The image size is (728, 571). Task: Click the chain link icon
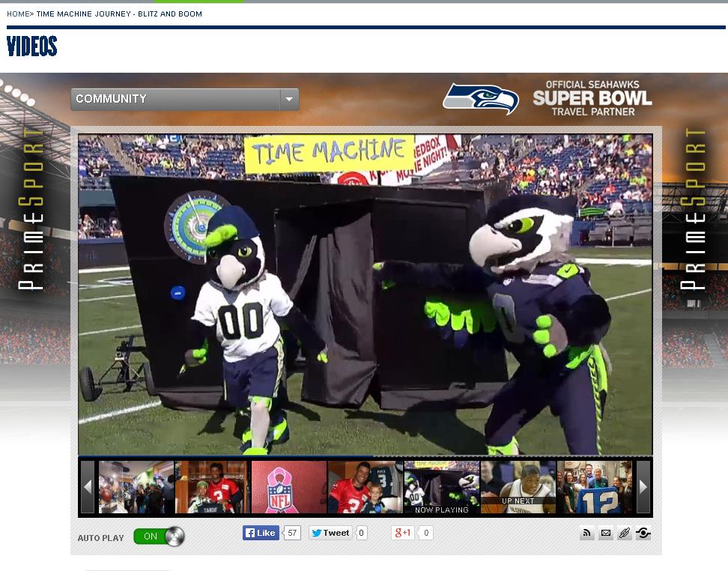(x=624, y=533)
